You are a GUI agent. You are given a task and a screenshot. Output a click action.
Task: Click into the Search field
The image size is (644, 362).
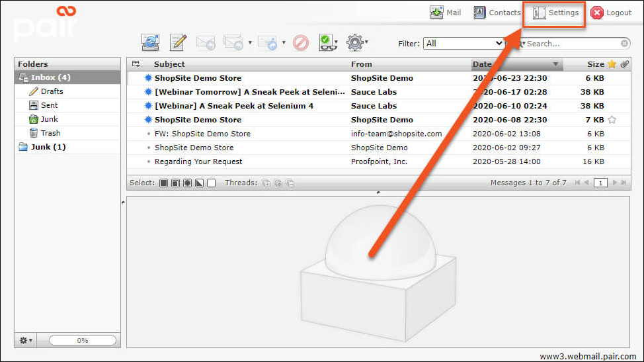click(x=573, y=44)
